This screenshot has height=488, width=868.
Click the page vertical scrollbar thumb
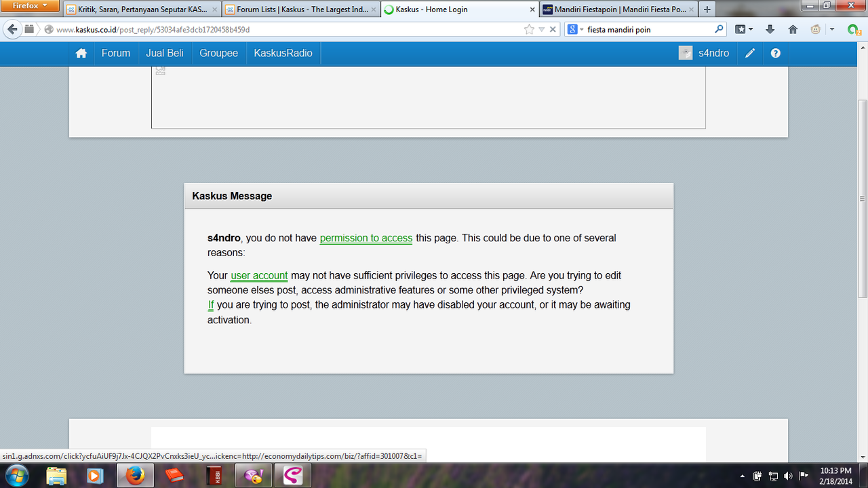tap(863, 199)
